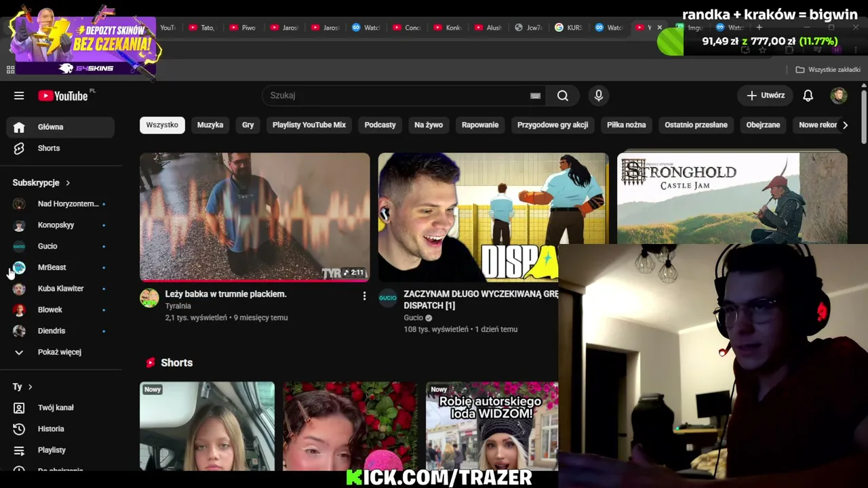Open the YouTube guide hamburger menu
This screenshot has width=868, height=488.
coord(19,96)
